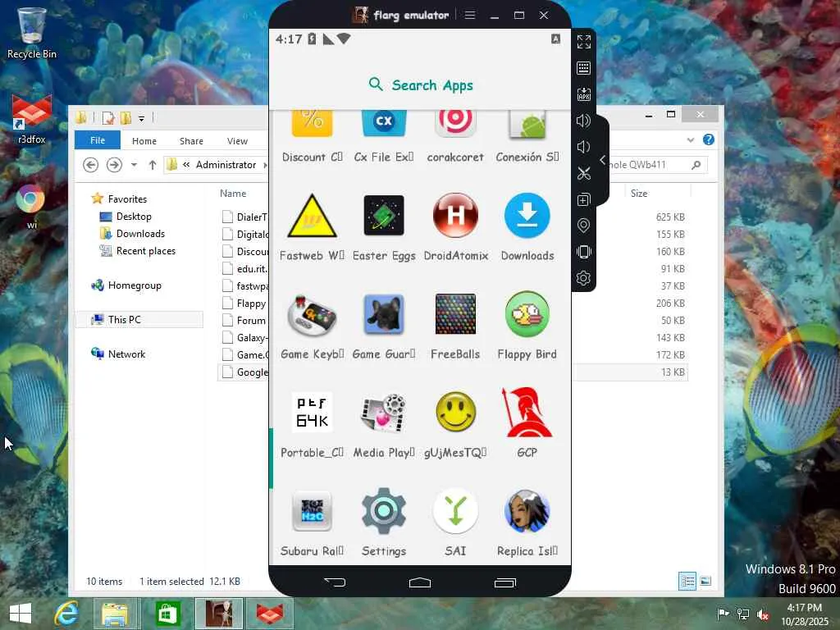Open emulator location pin tool
840x630 pixels.
click(584, 226)
